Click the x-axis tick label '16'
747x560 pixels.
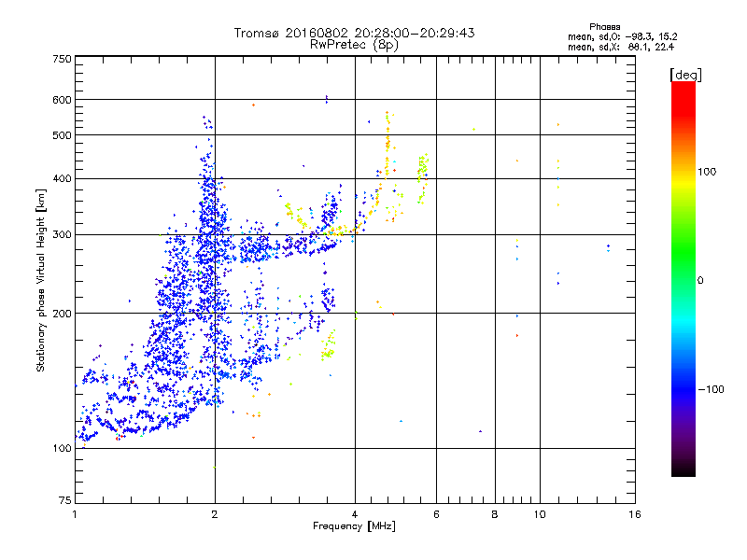coord(635,514)
